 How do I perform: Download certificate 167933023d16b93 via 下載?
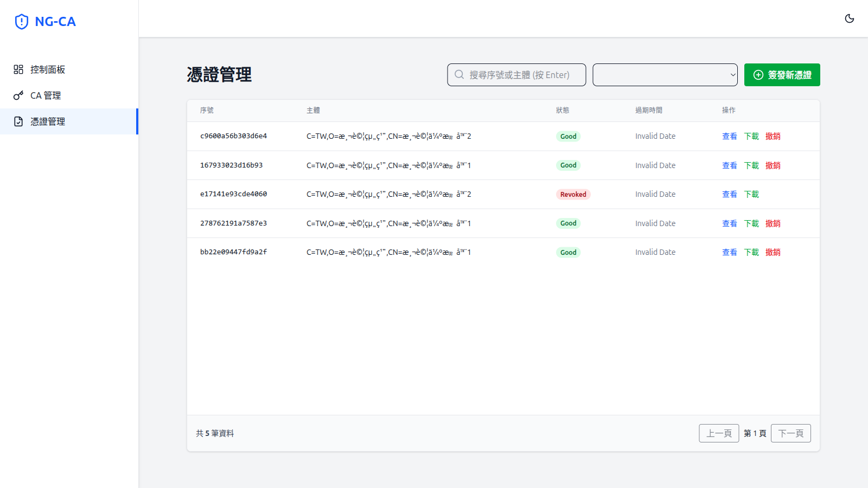click(x=751, y=165)
